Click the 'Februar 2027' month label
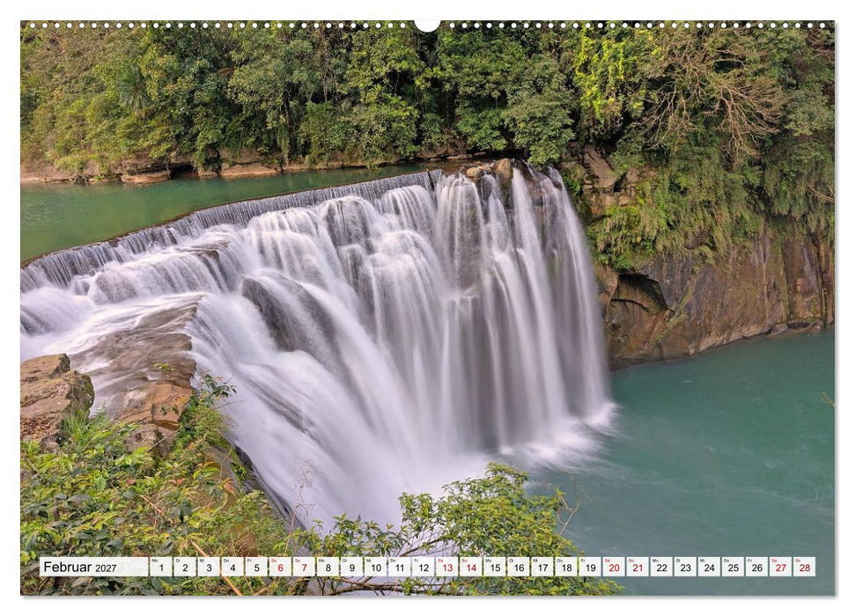 (x=79, y=567)
